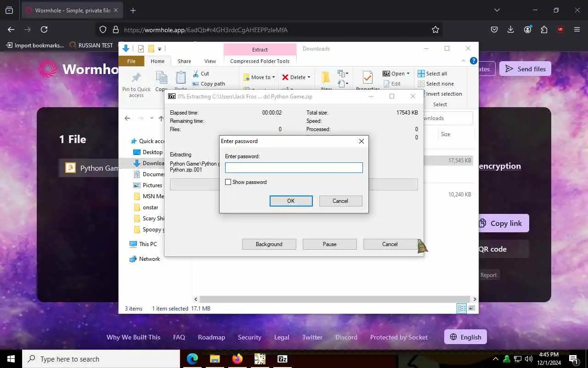The height and width of the screenshot is (368, 588).
Task: Click Select none in ribbon
Action: 435,84
